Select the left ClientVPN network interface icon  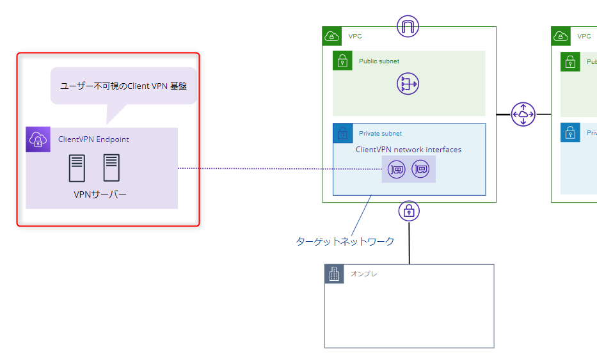point(396,170)
